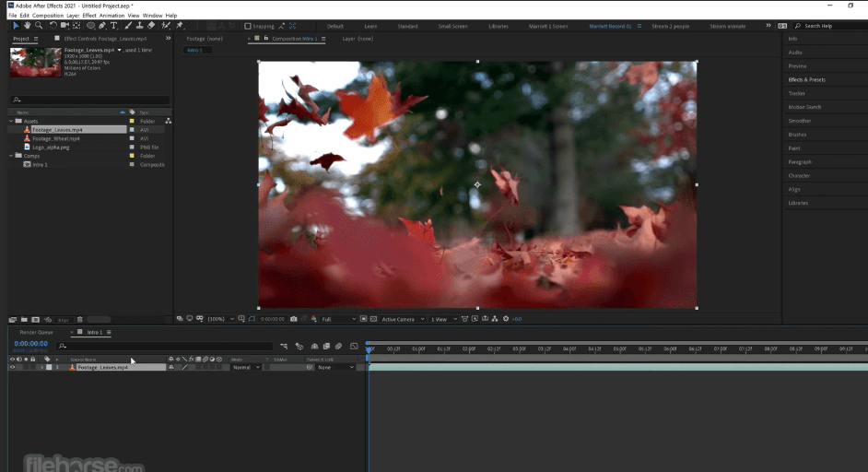This screenshot has height=472, width=868.
Task: Click the 8 bpc color depth button
Action: click(x=63, y=320)
